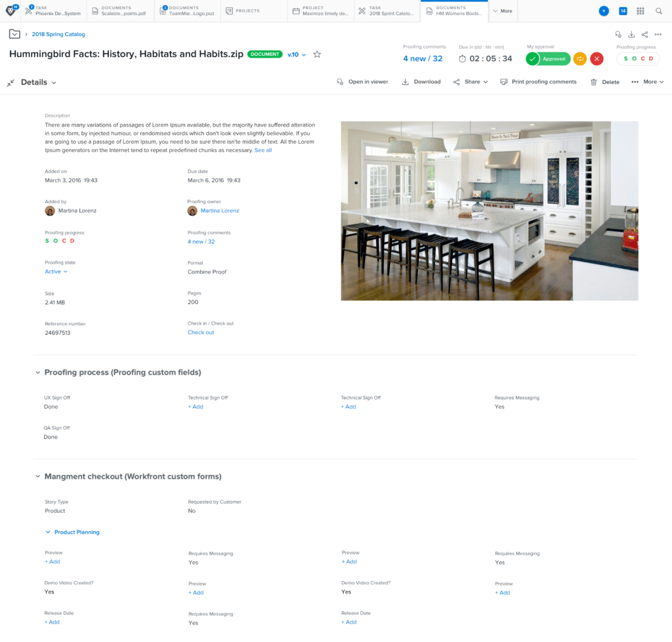Click Open in viewer

[362, 82]
